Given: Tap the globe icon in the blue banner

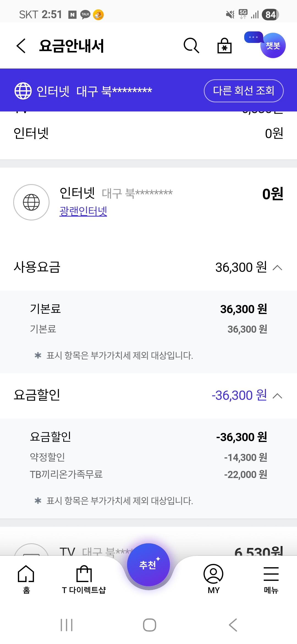Looking at the screenshot, I should click(23, 91).
